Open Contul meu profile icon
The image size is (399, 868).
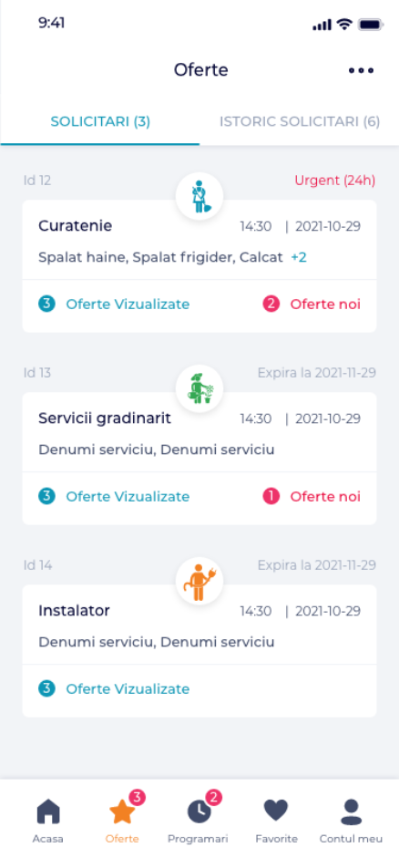pos(351,812)
